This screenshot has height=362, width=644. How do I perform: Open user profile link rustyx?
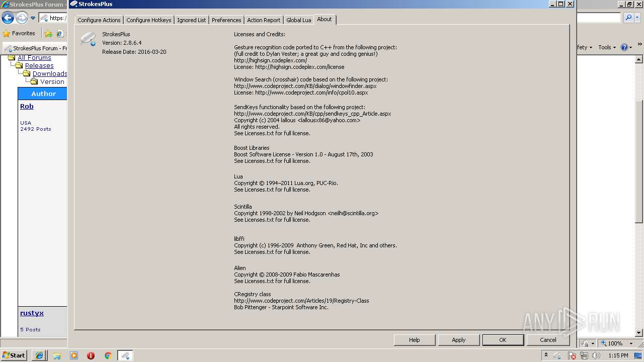[32, 313]
